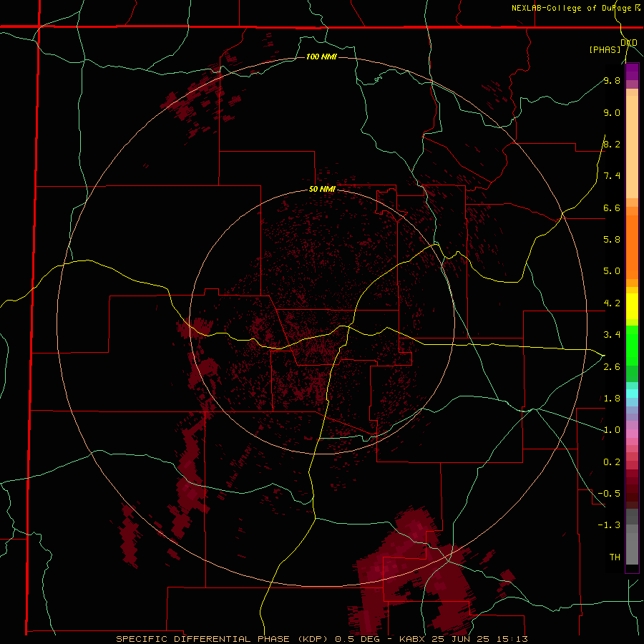
Task: Pick the pink segment of the color bar
Action: click(632, 434)
